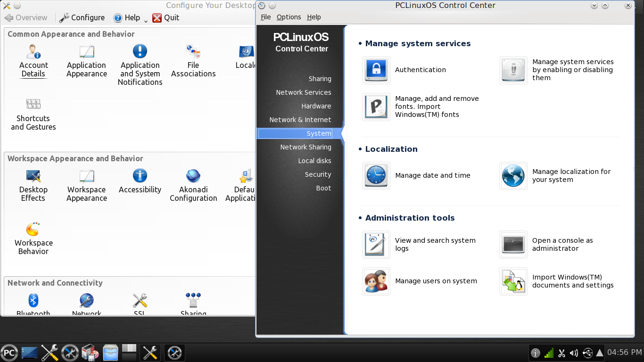
Task: Open the PC start menu on the taskbar
Action: click(x=8, y=353)
